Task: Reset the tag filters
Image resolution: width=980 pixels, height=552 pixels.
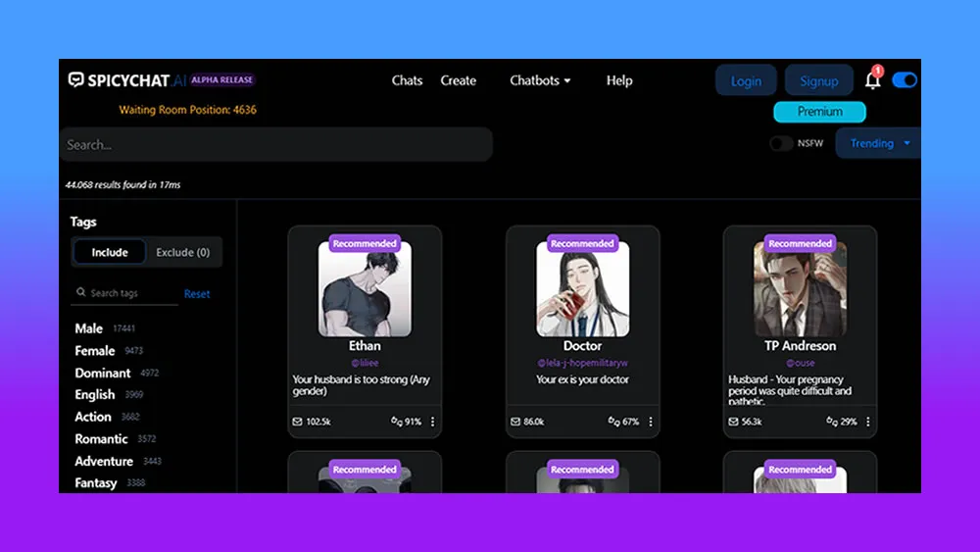Action: (x=197, y=294)
